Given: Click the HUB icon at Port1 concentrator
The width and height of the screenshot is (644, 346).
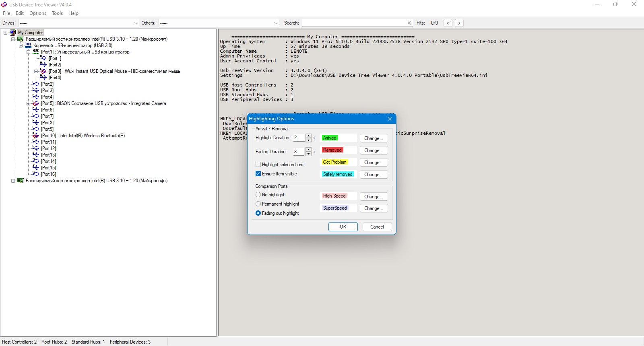Looking at the screenshot, I should [36, 51].
